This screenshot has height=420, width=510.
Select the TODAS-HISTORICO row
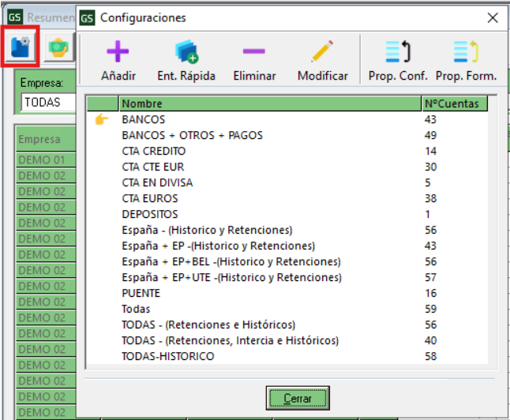coord(287,356)
